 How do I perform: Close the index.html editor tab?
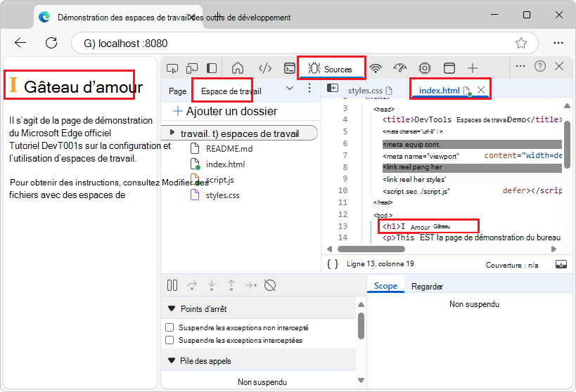click(481, 90)
